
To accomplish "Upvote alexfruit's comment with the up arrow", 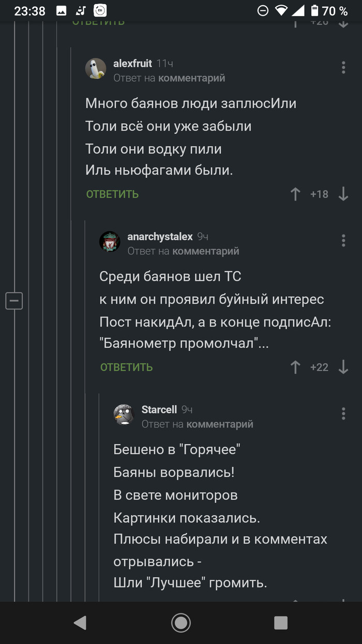I will [295, 194].
